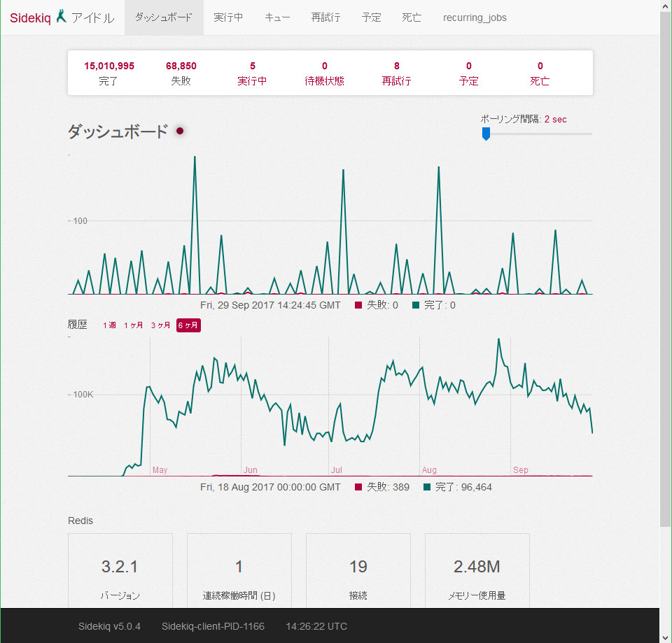
Task: Switch to the 実行中 tab
Action: (228, 17)
